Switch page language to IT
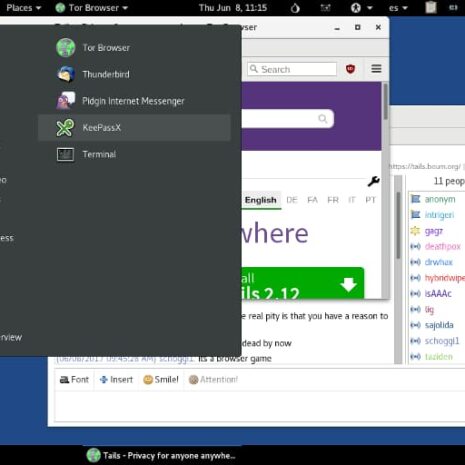Viewport: 465px width, 465px height. coord(352,200)
